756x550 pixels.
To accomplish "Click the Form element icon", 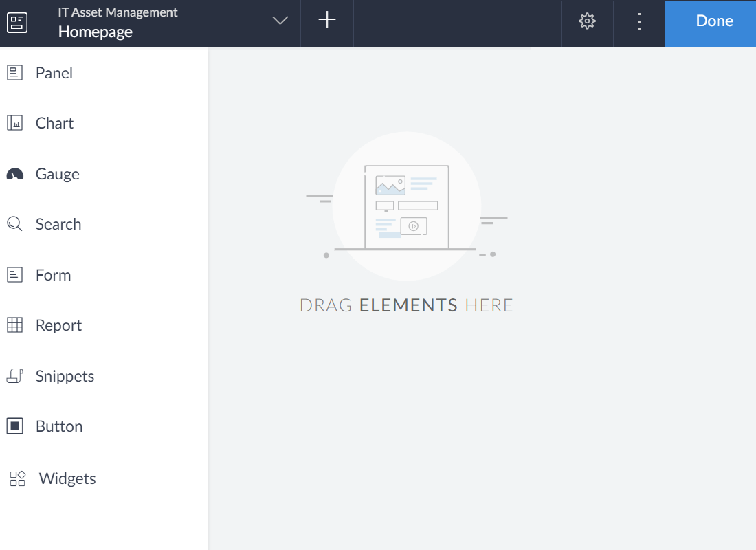I will pyautogui.click(x=15, y=274).
